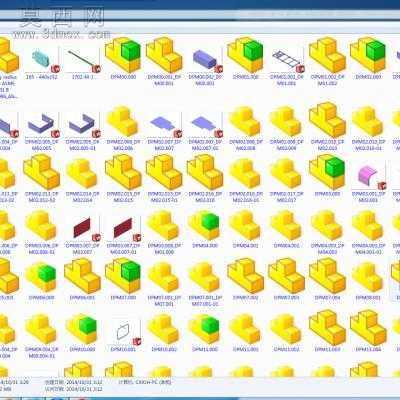Select the DPM11.000 assembly icon
The width and height of the screenshot is (400, 400).
click(205, 329)
